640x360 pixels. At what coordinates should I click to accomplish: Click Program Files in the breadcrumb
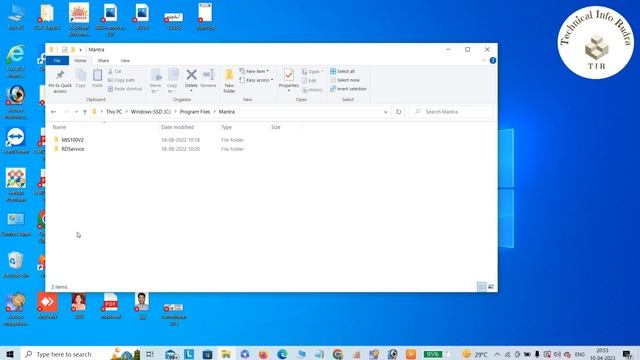tap(195, 112)
